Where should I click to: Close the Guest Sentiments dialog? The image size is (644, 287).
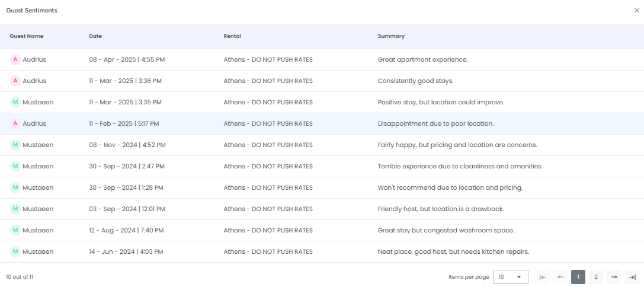click(637, 11)
